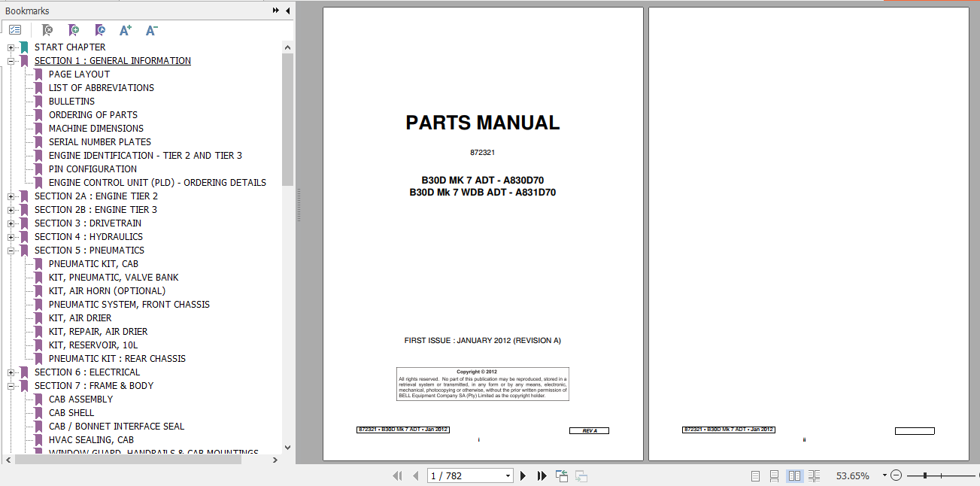
Task: Switch to single page view mode
Action: (x=755, y=475)
